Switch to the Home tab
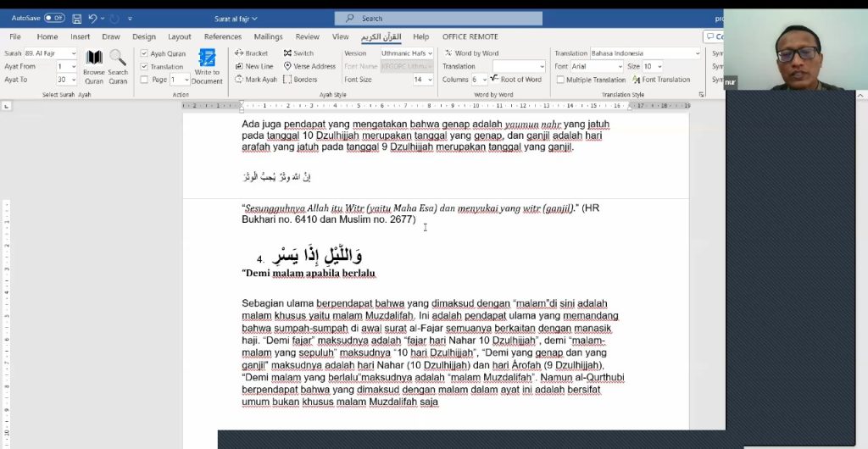The height and width of the screenshot is (449, 868). [47, 36]
